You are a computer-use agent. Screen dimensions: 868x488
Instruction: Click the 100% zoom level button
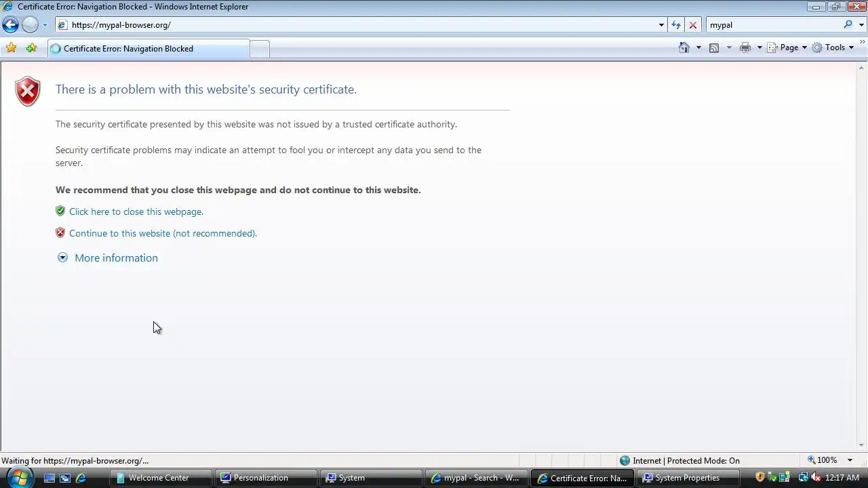coord(823,460)
